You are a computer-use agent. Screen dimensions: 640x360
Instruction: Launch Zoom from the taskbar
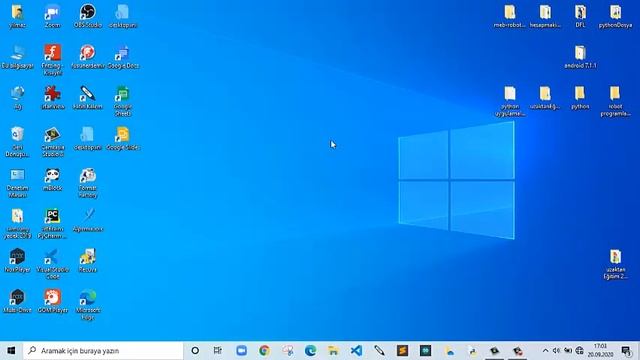(241, 351)
